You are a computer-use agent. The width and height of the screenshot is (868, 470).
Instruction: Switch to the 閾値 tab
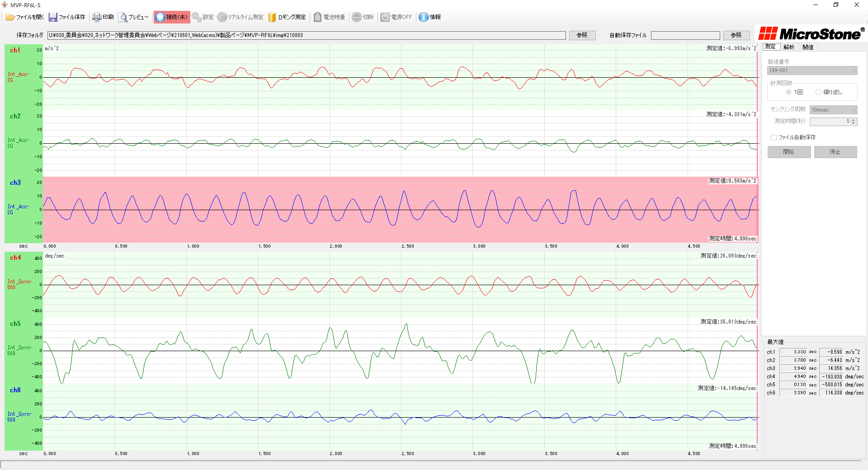(808, 47)
